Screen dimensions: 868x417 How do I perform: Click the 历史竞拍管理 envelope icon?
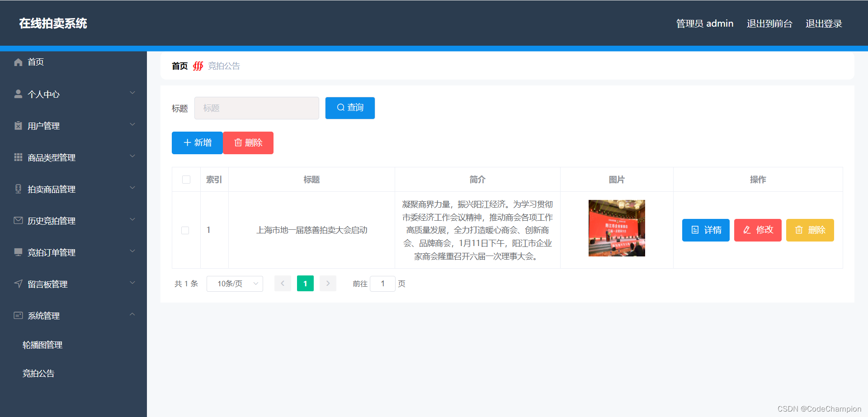click(x=18, y=220)
